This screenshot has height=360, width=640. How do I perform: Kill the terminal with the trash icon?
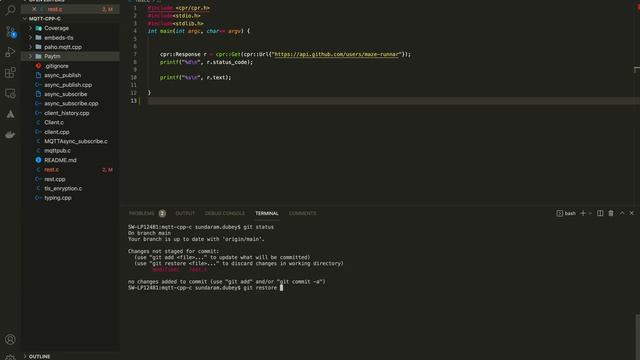coord(611,213)
